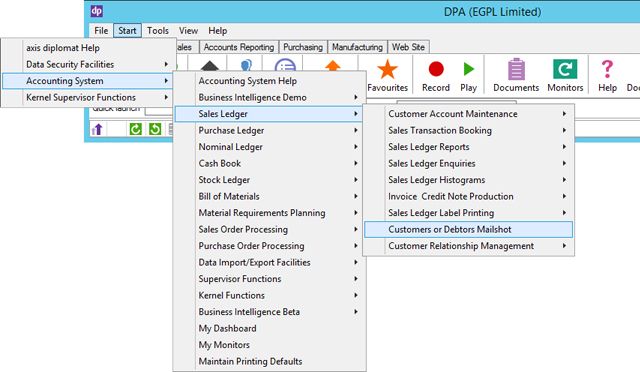
Task: Expand the Cash Book submenu
Action: pos(269,163)
